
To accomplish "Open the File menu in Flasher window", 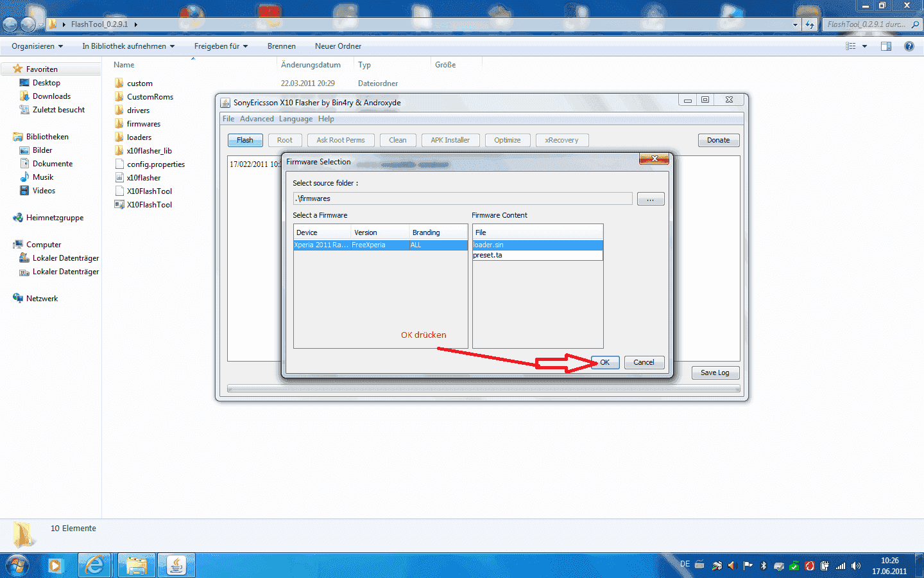I will pyautogui.click(x=228, y=119).
